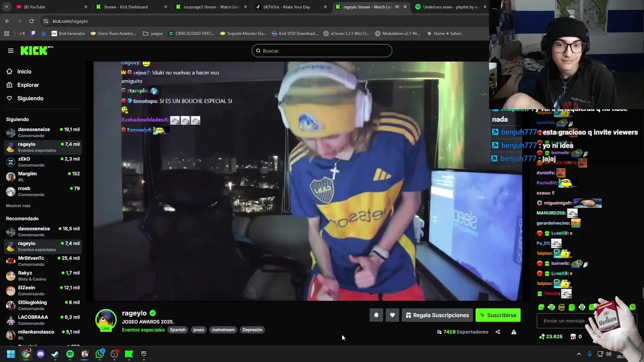Open Kick VOD Download bookmark
The image size is (644, 362).
tap(294, 34)
